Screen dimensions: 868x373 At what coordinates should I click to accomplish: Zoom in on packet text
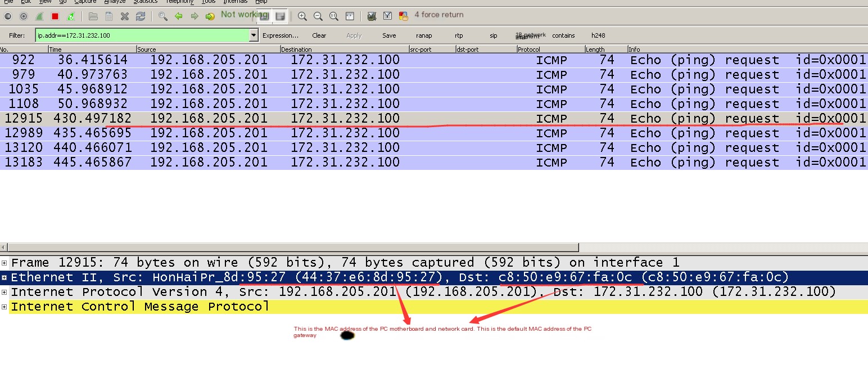click(x=302, y=16)
